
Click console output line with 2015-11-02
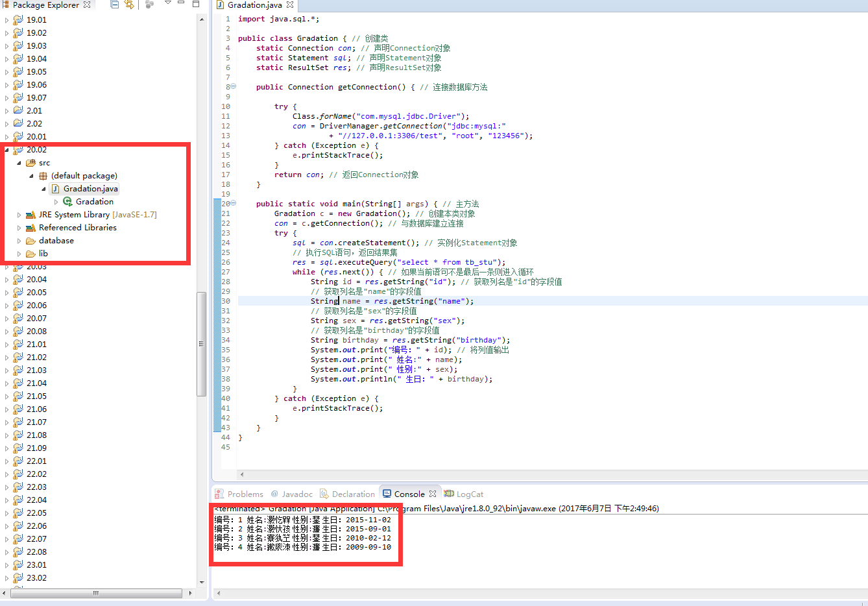pyautogui.click(x=303, y=520)
